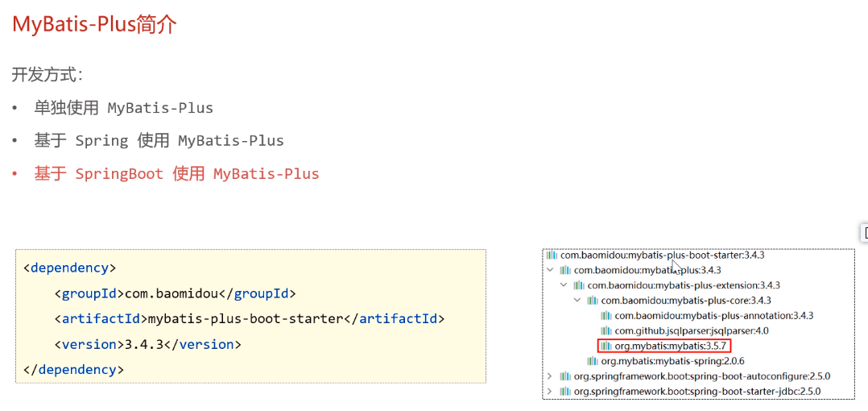868x411 pixels.
Task: Select org.mybatis:mybatis-spring:2.0.6 row
Action: tap(666, 361)
